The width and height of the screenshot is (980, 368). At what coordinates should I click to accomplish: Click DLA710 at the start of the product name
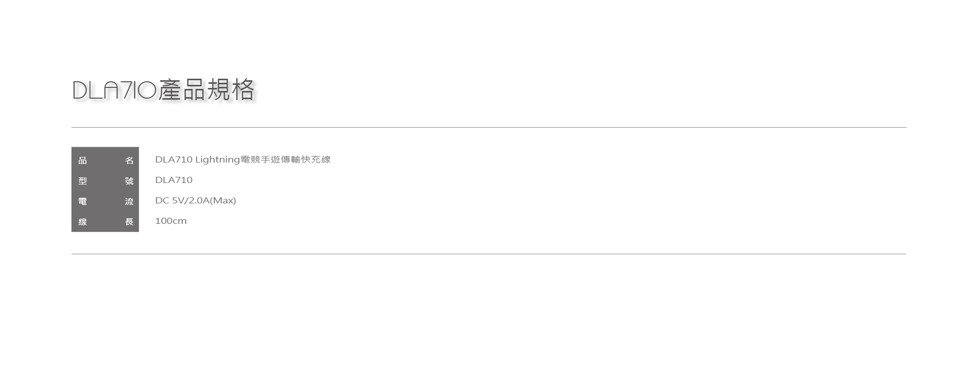click(174, 159)
